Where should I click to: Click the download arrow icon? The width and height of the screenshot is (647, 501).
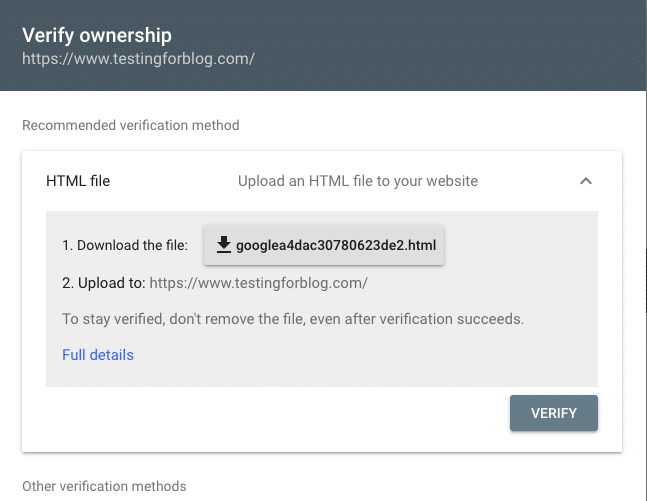[x=224, y=245]
